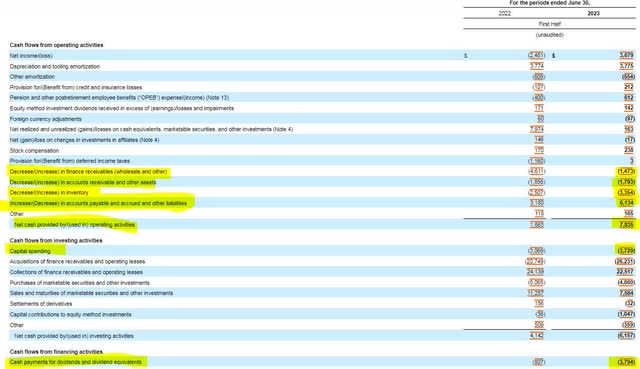640x369 pixels.
Task: Click the equity method investment dividends label
Action: pos(122,108)
